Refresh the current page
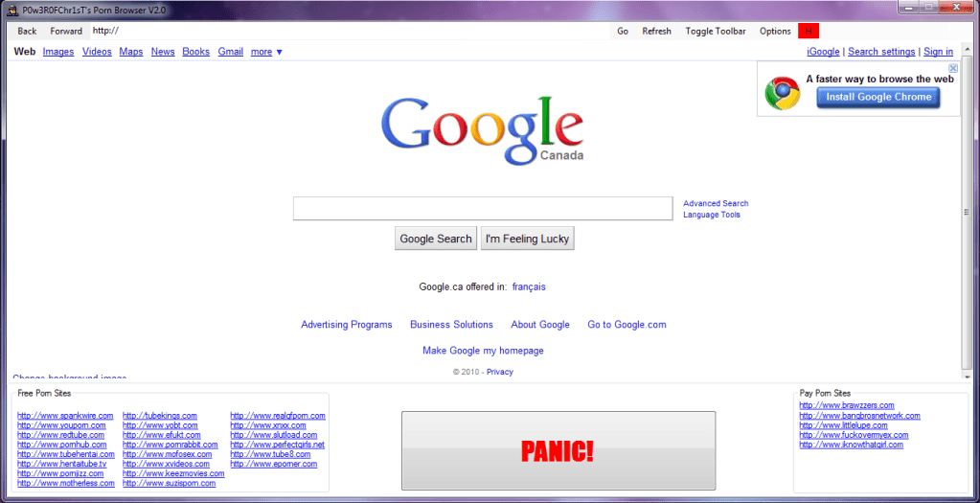 [656, 31]
